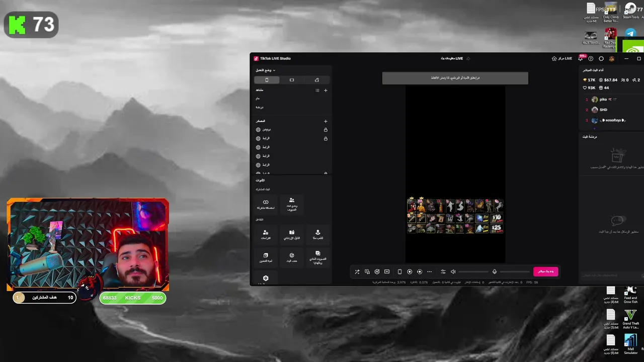Open the profile avatar menu

click(x=611, y=58)
